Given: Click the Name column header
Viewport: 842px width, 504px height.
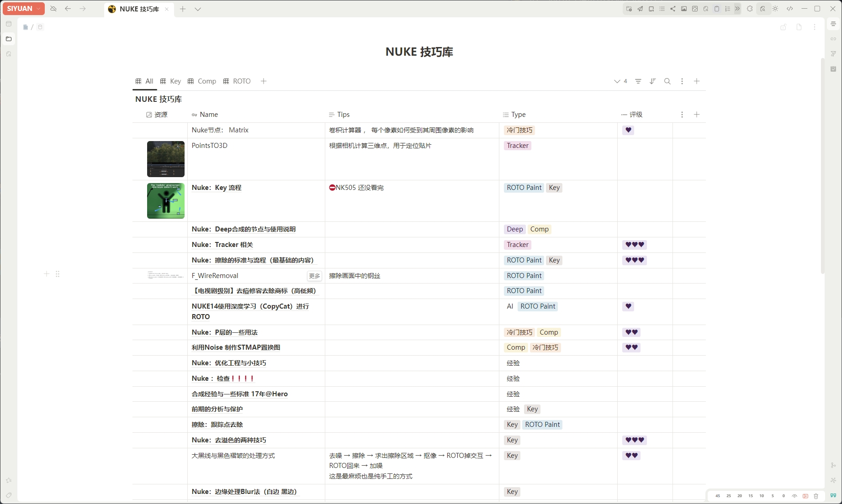Looking at the screenshot, I should tap(256, 115).
